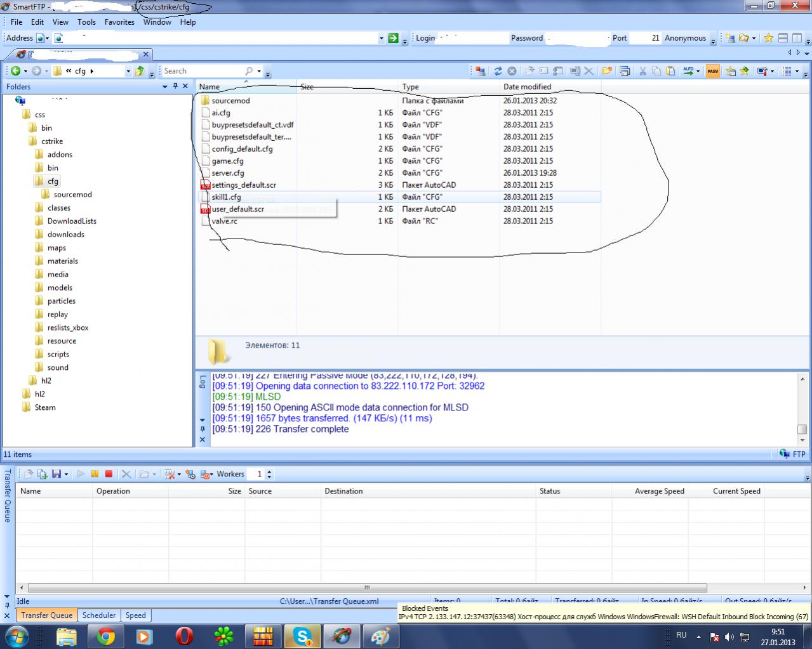Select the server.cfg file
Viewport: 812px width, 649px height.
[x=228, y=173]
